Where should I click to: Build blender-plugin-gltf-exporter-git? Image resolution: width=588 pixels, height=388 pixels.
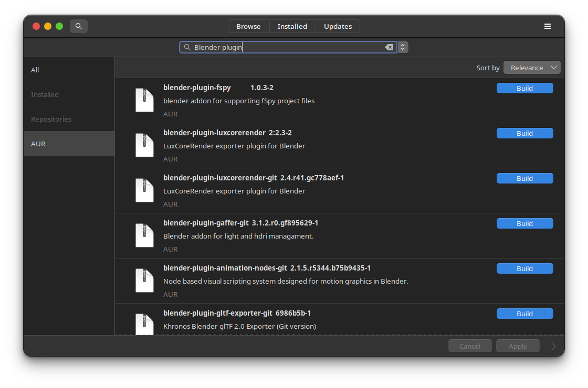524,314
